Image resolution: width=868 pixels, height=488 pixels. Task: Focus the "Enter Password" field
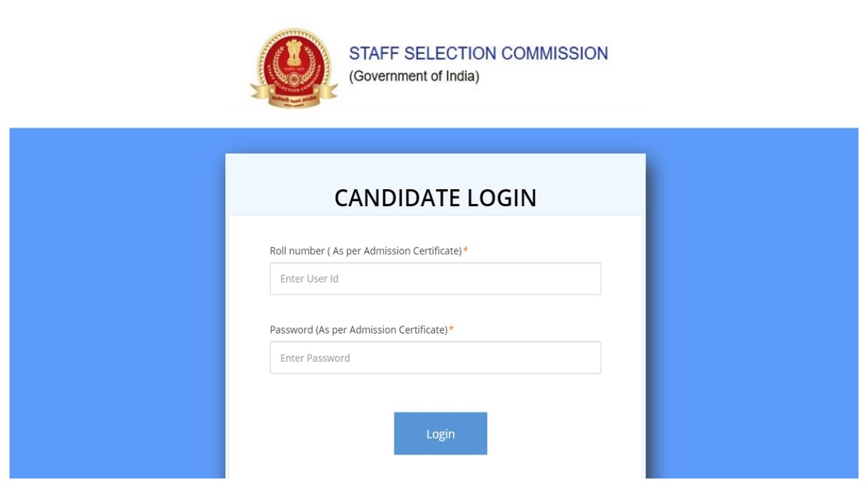(x=435, y=358)
